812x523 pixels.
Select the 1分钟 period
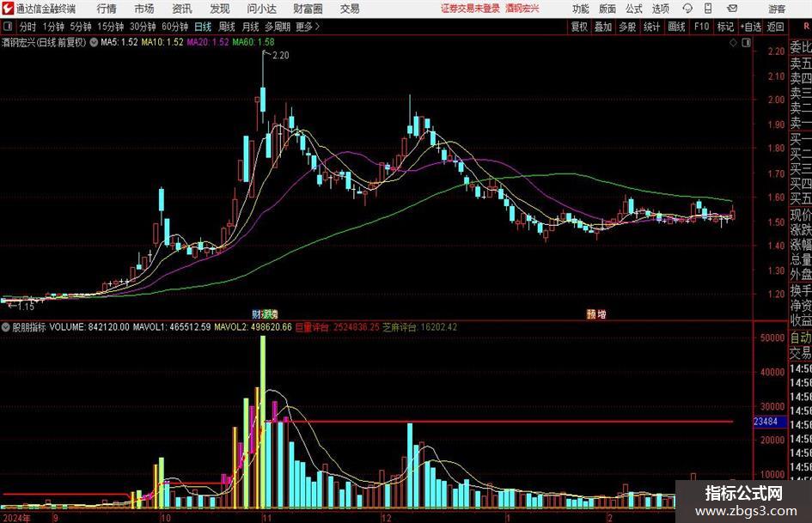(x=53, y=27)
